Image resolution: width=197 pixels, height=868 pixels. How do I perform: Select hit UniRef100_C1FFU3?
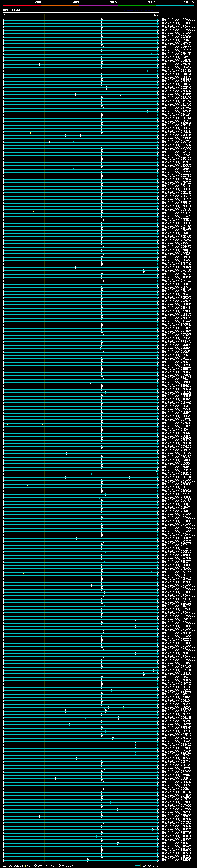coord(176,257)
